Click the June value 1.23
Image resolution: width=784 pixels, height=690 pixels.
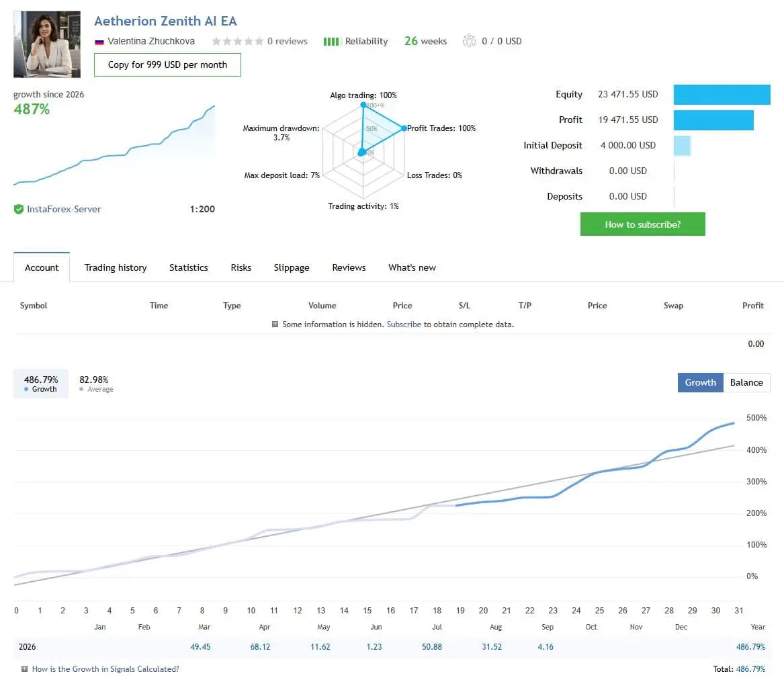[x=374, y=647]
